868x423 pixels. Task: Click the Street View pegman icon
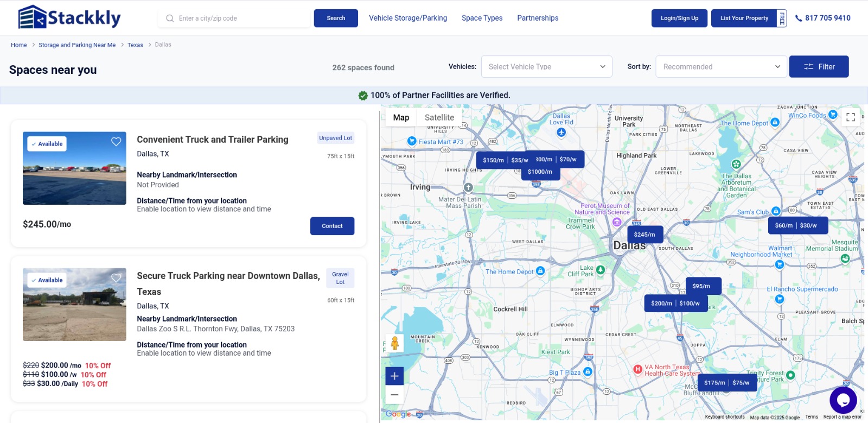394,343
